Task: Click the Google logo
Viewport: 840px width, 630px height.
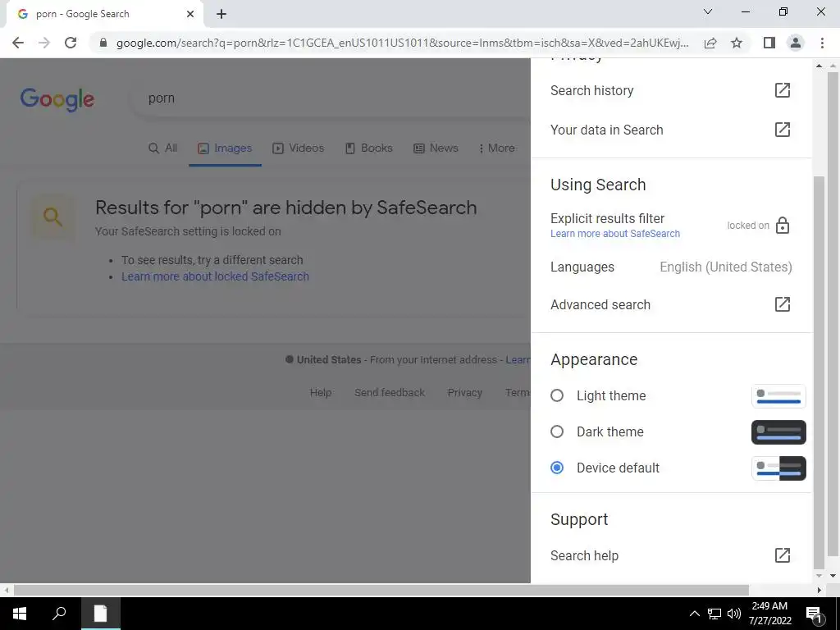Action: pos(57,99)
